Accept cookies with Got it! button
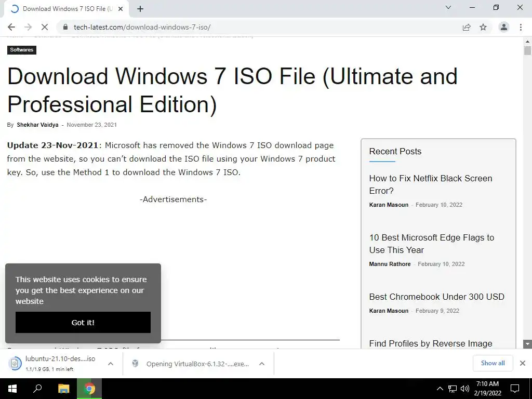Image resolution: width=532 pixels, height=399 pixels. [x=83, y=322]
